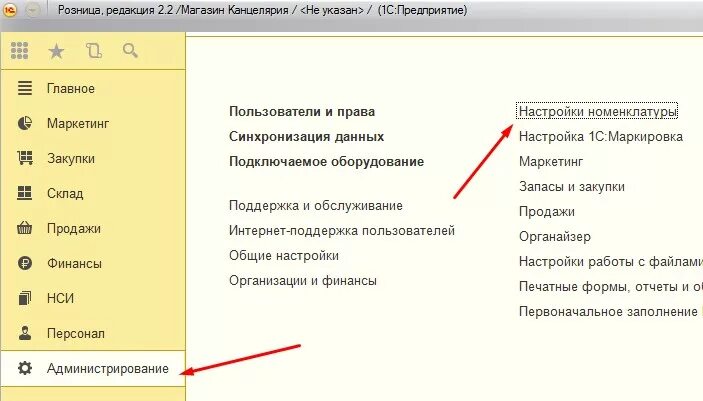Open the title bar dropdown arrow button

(x=32, y=10)
